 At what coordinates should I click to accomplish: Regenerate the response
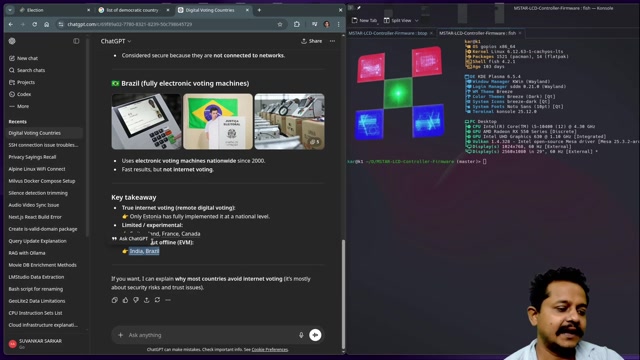(157, 300)
